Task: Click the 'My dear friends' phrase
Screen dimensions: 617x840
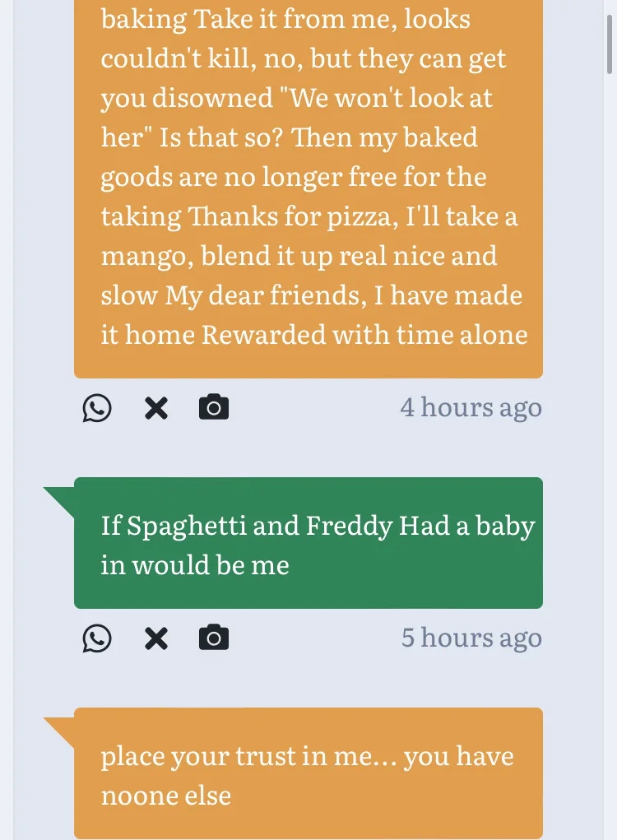Action: [x=267, y=295]
